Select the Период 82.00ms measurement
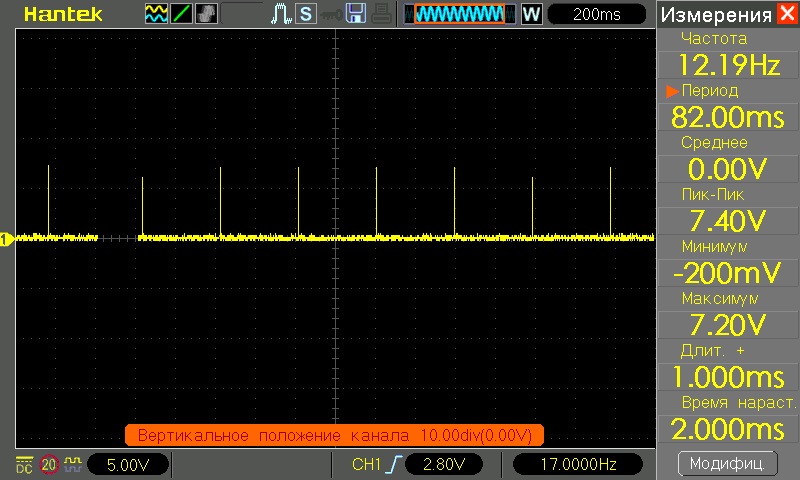This screenshot has height=480, width=800. pyautogui.click(x=728, y=106)
